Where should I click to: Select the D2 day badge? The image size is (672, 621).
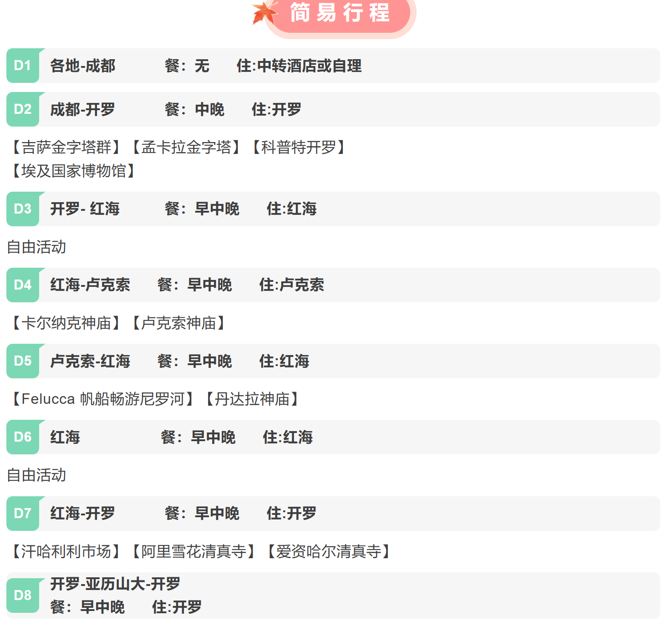pos(23,109)
